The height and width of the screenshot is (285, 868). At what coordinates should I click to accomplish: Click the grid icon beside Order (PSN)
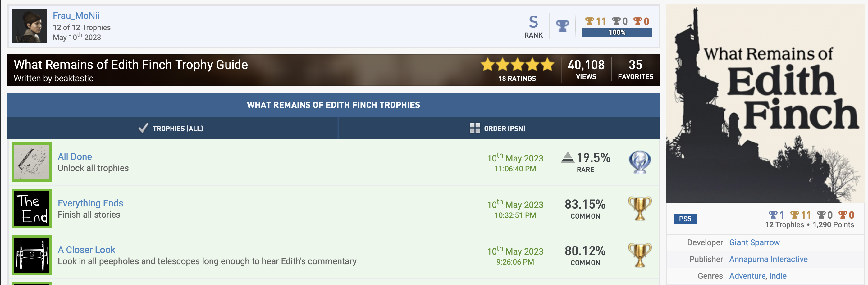coord(475,128)
